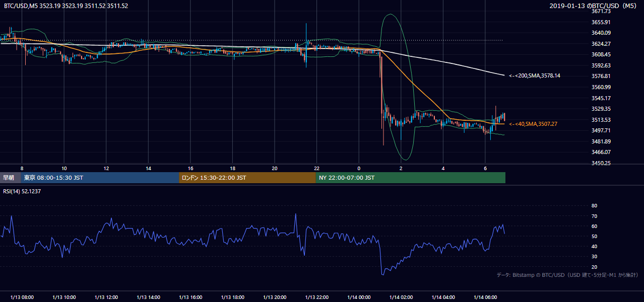This screenshot has width=644, height=302.
Task: Click the BTC/USD,M5 OHLC header text
Action: point(66,6)
